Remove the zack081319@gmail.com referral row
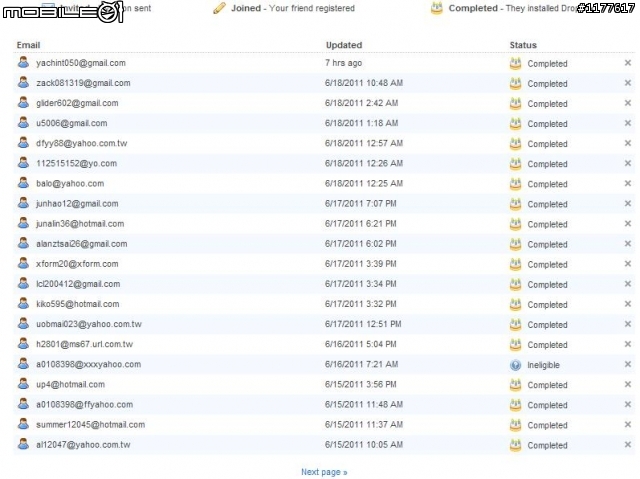The height and width of the screenshot is (479, 640). click(x=628, y=83)
